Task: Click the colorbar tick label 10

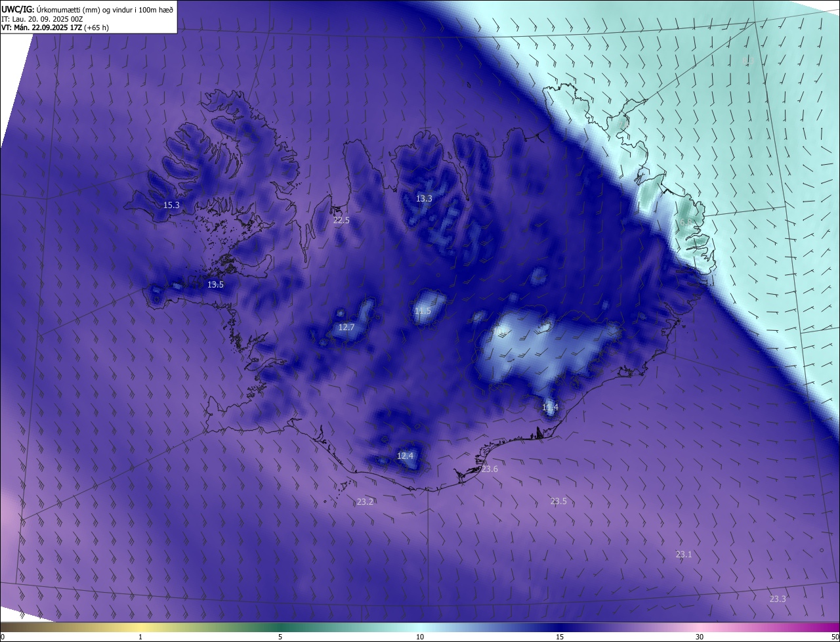Action: coord(420,637)
